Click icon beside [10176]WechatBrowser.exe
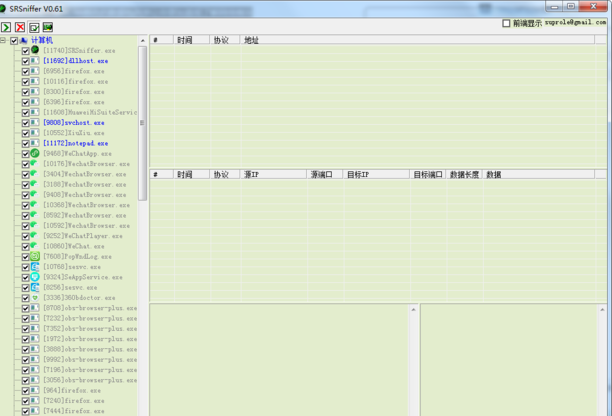 pyautogui.click(x=35, y=164)
